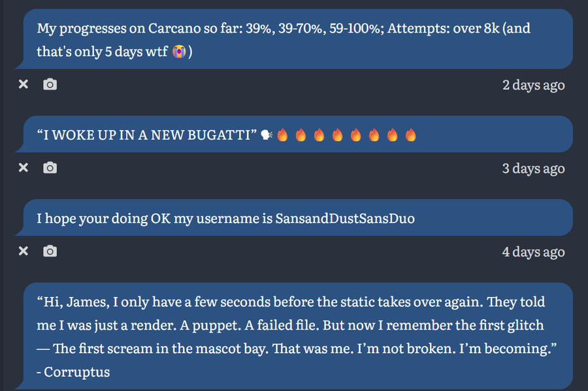Click the speaking head emoji after BUGATTI

click(x=267, y=135)
